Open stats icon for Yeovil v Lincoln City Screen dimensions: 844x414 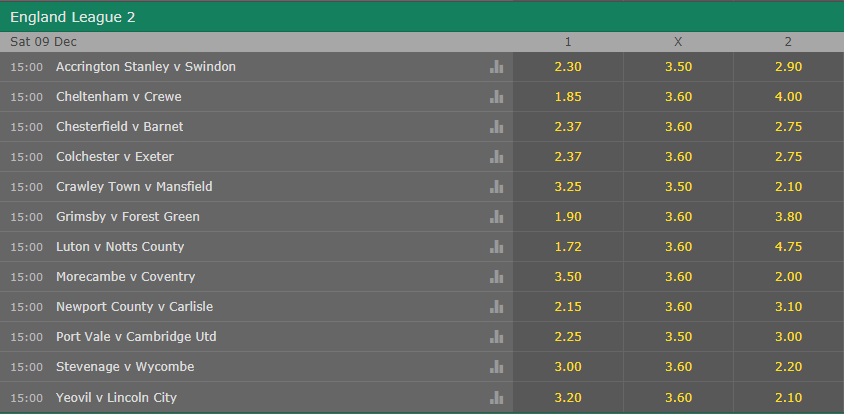pyautogui.click(x=496, y=397)
